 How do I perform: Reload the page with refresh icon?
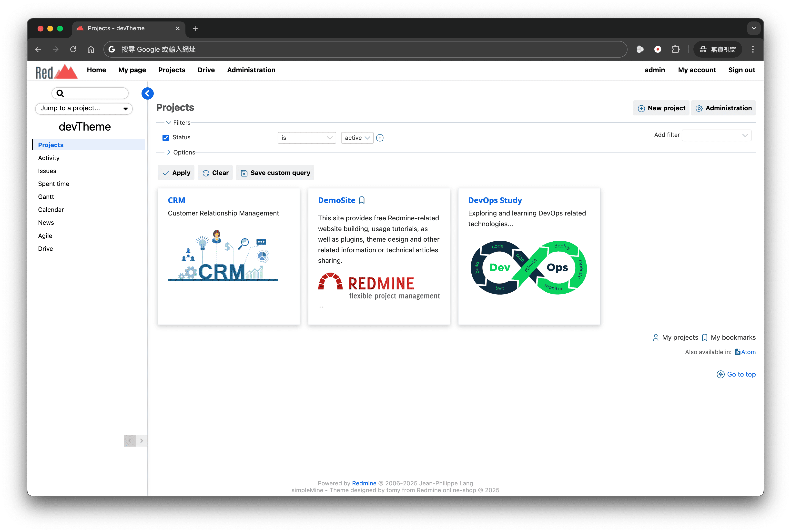(x=73, y=49)
